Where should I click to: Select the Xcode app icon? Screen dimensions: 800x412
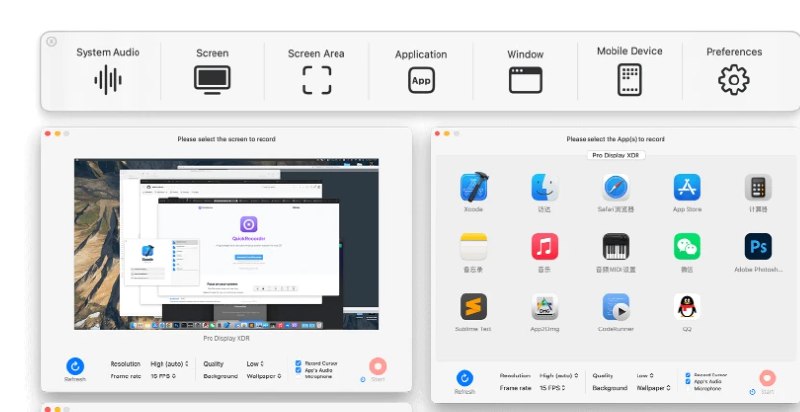(x=473, y=187)
